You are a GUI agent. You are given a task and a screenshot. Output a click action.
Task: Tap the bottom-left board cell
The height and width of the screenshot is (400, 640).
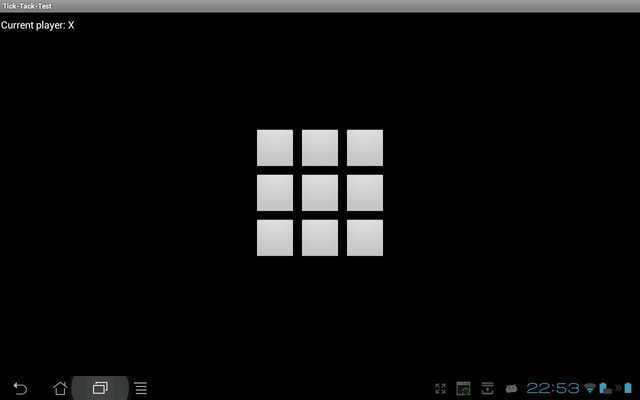click(x=275, y=238)
